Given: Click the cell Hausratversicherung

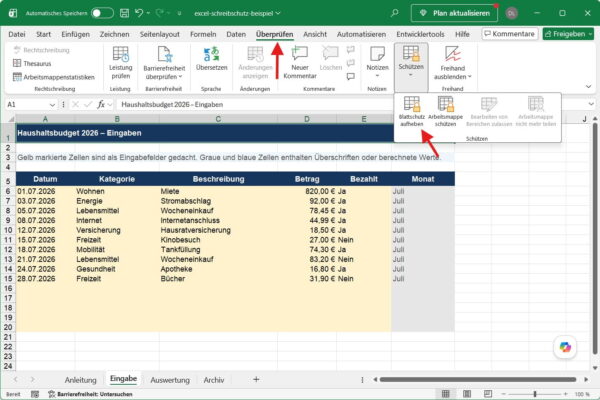Looking at the screenshot, I should click(218, 230).
